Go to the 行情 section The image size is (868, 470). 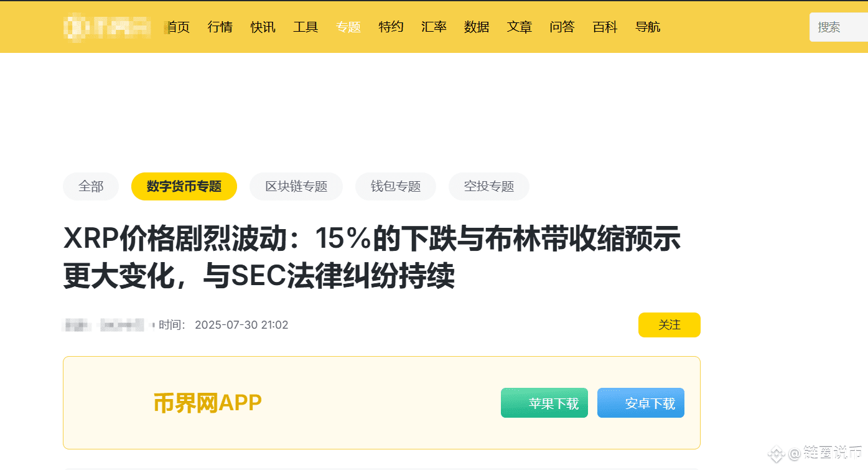tap(220, 27)
